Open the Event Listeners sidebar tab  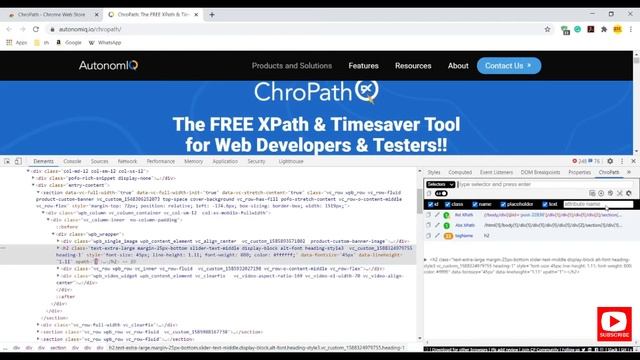[x=496, y=172]
